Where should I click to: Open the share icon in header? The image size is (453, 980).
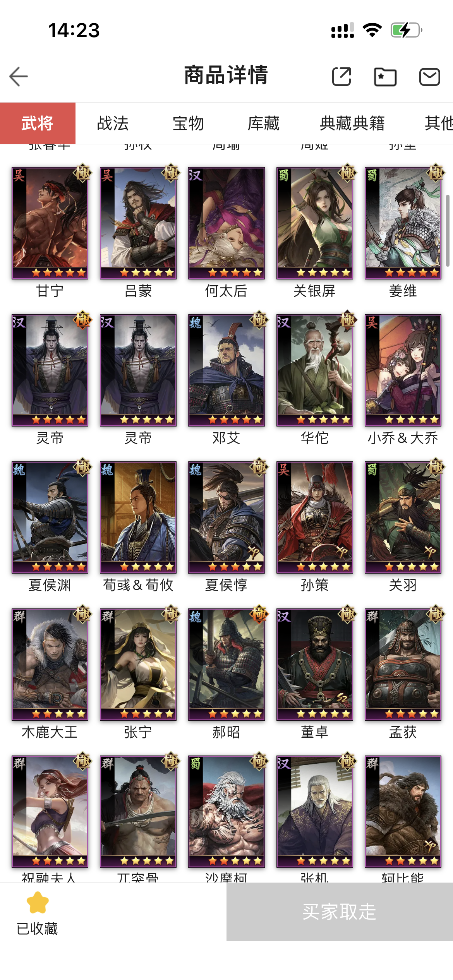click(x=341, y=76)
